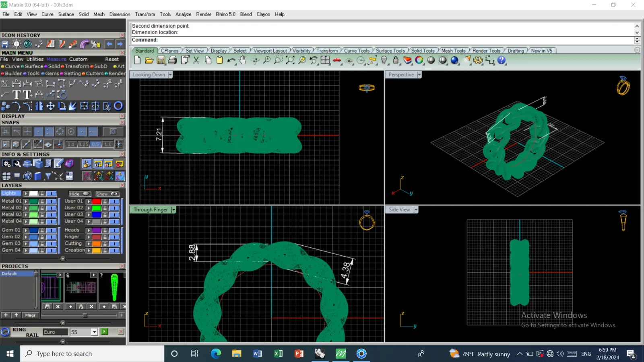The height and width of the screenshot is (362, 644).
Task: Open file with the folder icon
Action: (x=149, y=60)
